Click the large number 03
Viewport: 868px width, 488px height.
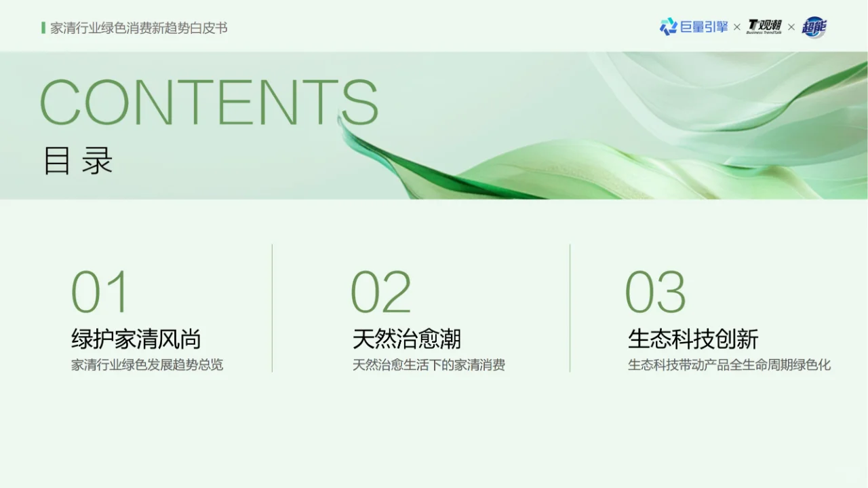click(656, 292)
